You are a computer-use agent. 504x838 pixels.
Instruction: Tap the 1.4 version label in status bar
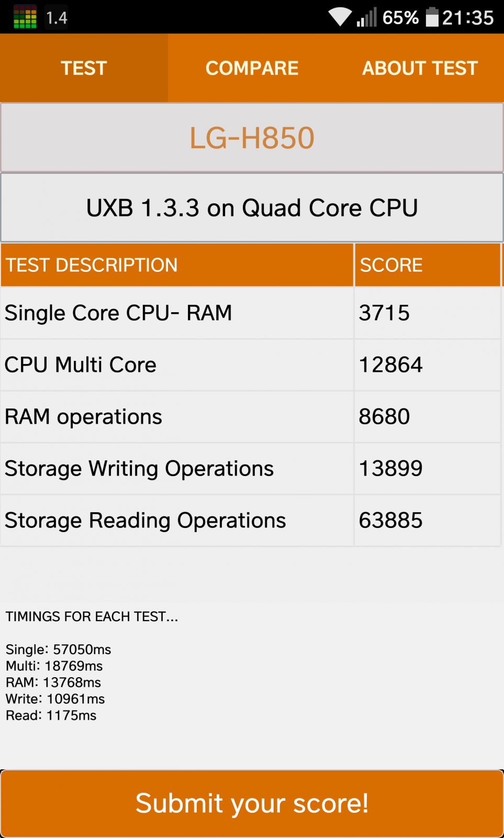click(x=57, y=18)
